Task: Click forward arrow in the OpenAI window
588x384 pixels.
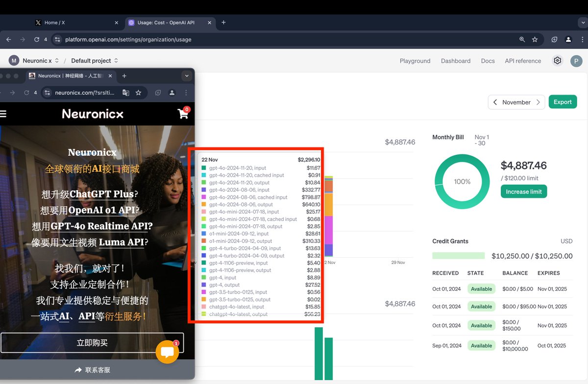Action: click(x=23, y=39)
